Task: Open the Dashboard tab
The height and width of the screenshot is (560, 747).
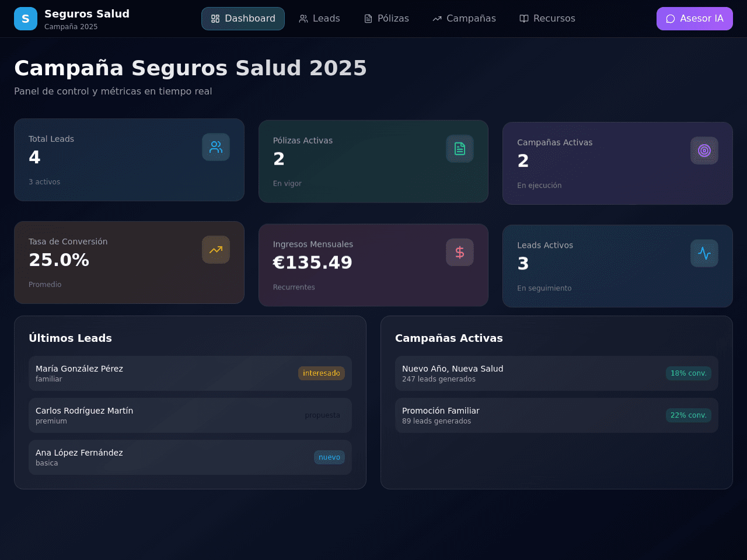Action: coord(243,19)
